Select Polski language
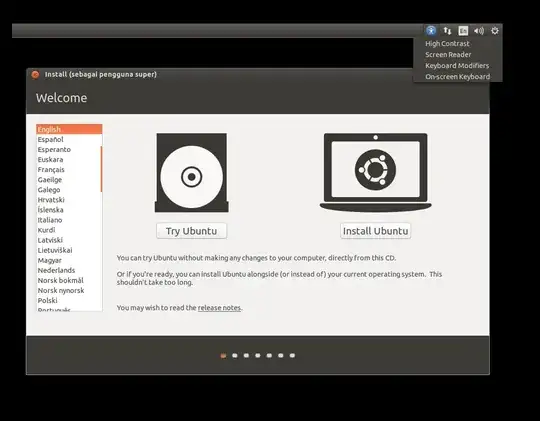The width and height of the screenshot is (540, 421). 69,300
